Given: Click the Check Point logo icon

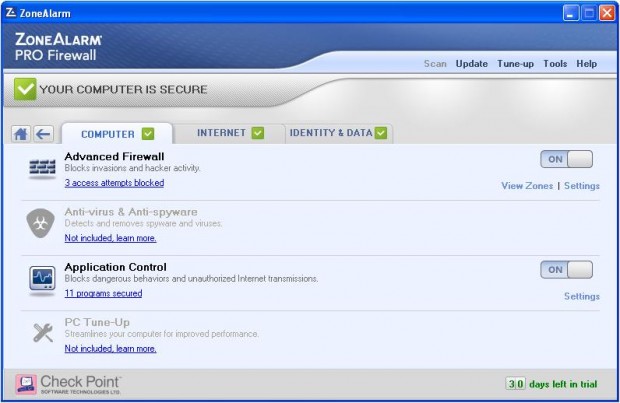Looking at the screenshot, I should tap(26, 384).
